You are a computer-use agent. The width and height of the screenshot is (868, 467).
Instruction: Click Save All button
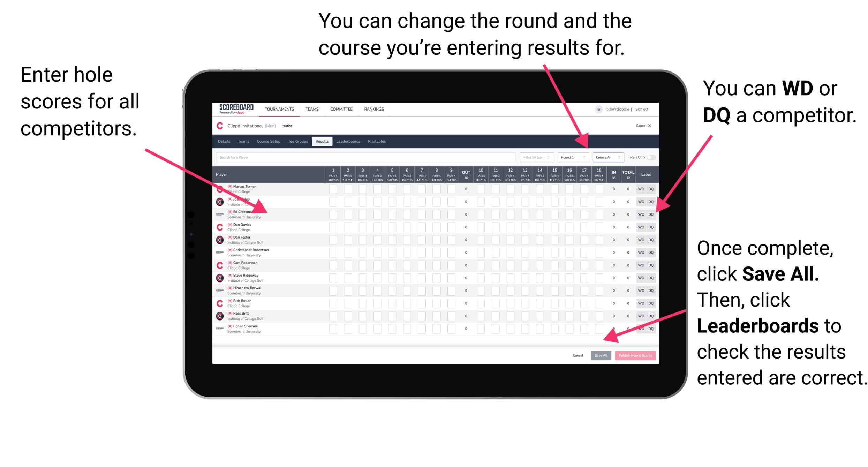601,355
